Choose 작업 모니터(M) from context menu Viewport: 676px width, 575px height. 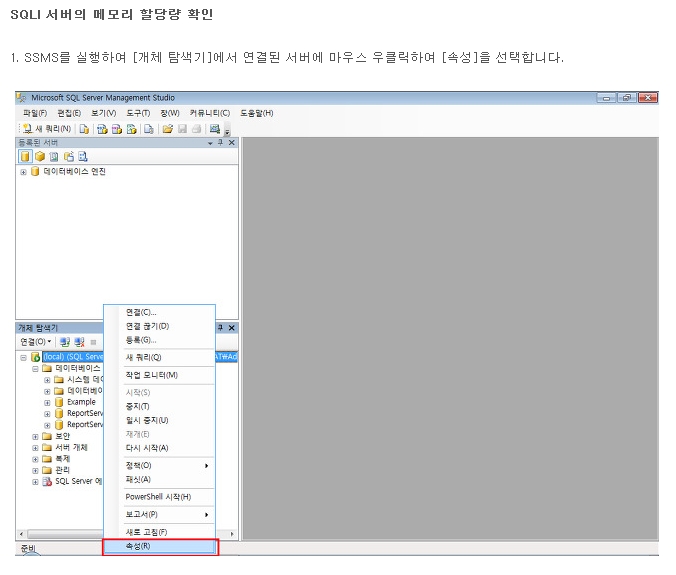(x=159, y=375)
